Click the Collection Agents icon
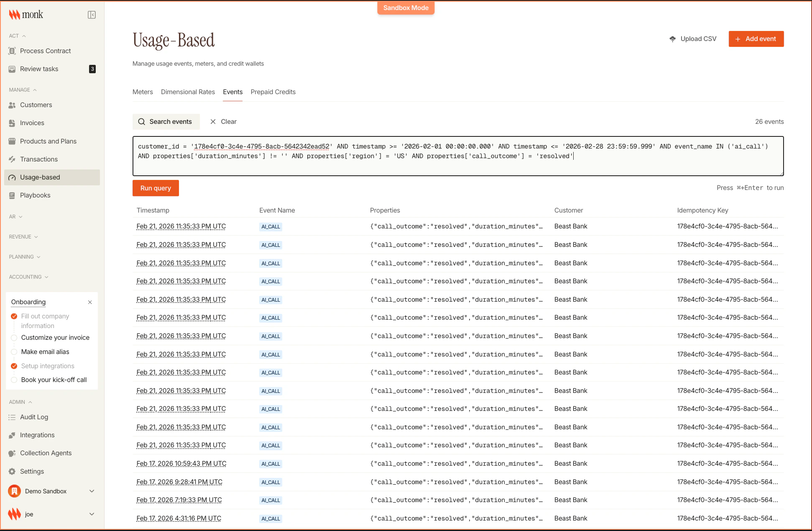Image resolution: width=812 pixels, height=531 pixels. pyautogui.click(x=12, y=453)
